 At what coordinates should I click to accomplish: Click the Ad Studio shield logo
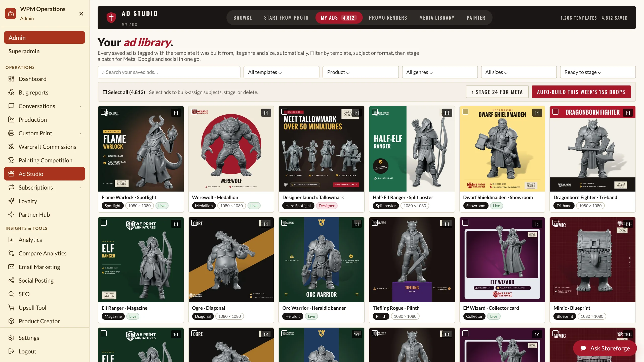tap(111, 17)
